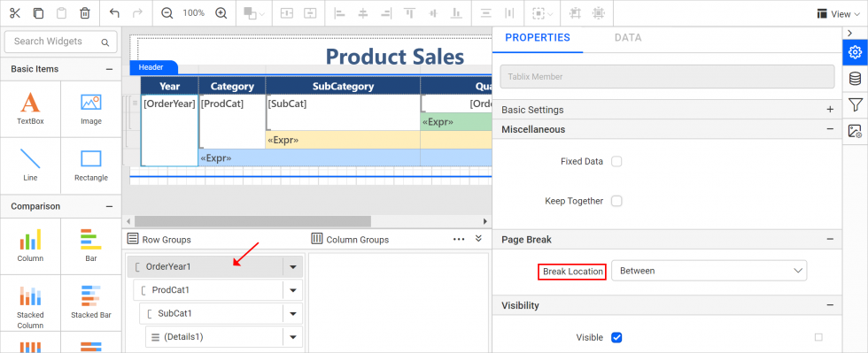868x353 pixels.
Task: Select the Stacked Bar chart widget
Action: coord(90,303)
